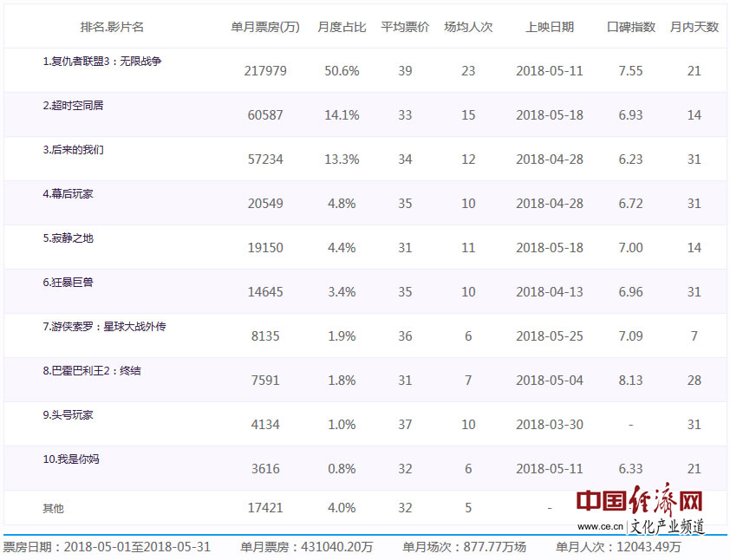This screenshot has width=730, height=560.
Task: Select box office value 57234
Action: pyautogui.click(x=265, y=160)
